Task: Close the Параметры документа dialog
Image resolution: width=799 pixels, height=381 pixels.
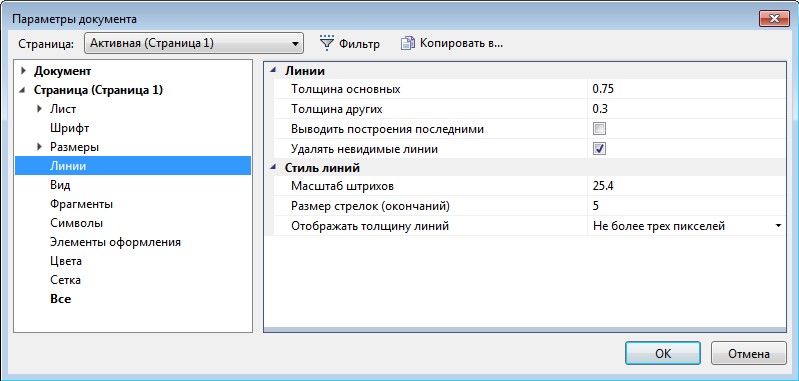Action: click(774, 19)
